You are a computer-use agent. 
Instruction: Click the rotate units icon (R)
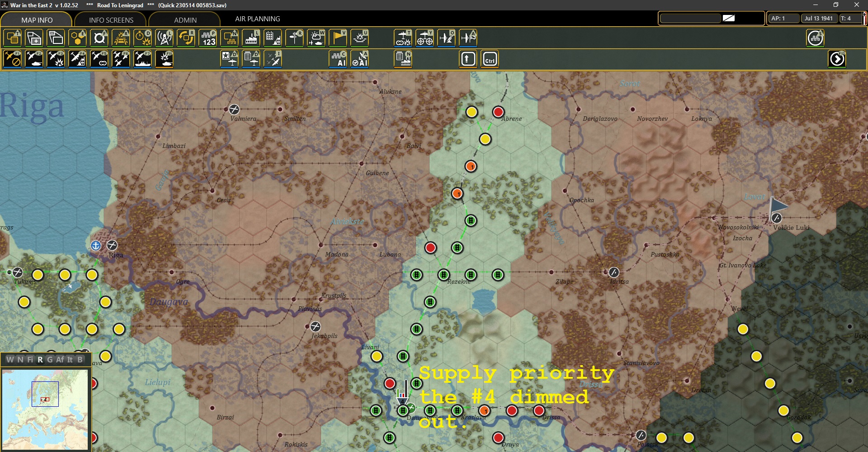(x=186, y=38)
